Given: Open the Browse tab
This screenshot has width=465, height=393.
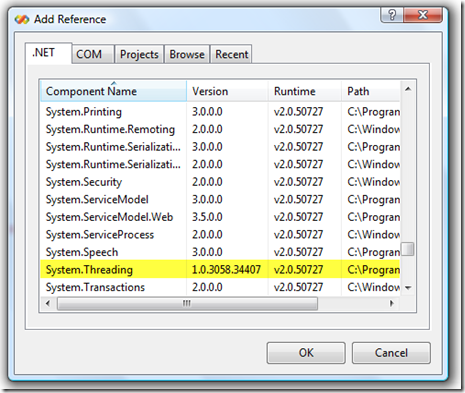Looking at the screenshot, I should click(x=187, y=54).
